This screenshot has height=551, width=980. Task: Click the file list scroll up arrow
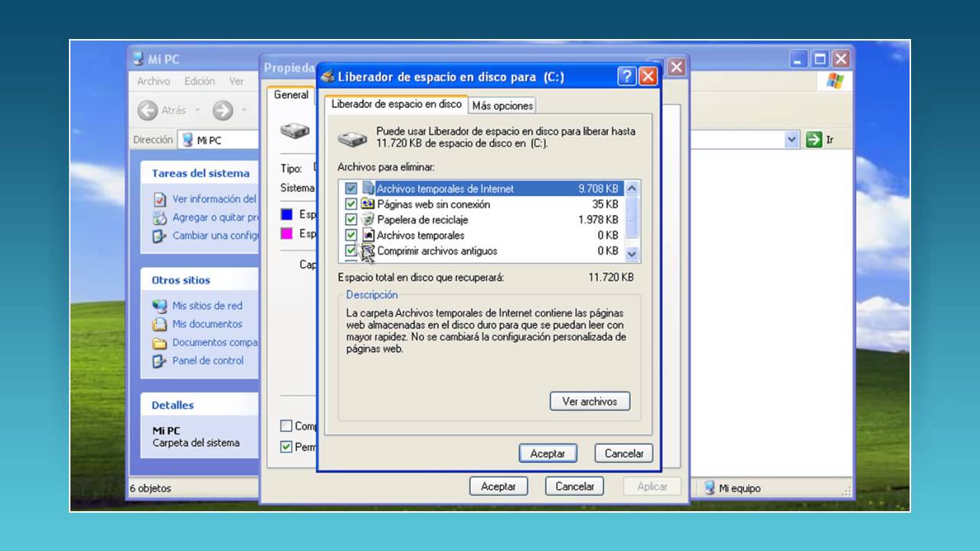click(632, 188)
